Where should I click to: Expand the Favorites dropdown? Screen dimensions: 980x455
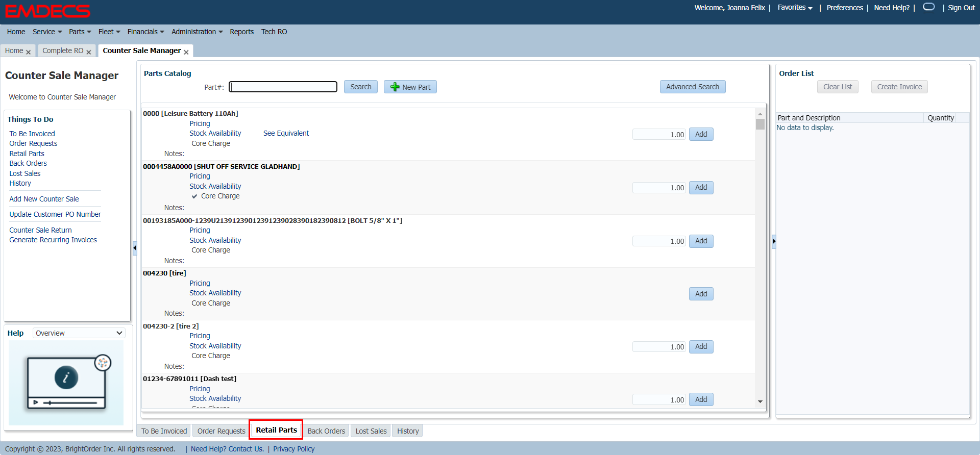pos(795,8)
